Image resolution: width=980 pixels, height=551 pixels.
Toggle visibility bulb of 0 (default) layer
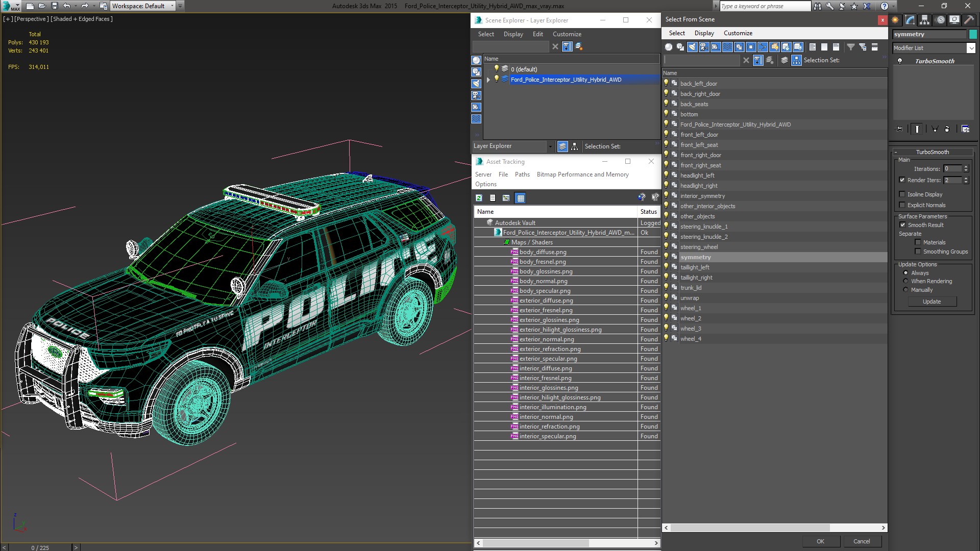pos(496,69)
